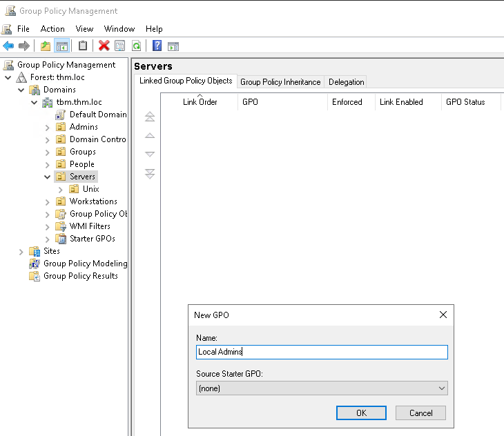Viewport: 504px width, 436px height.
Task: Open the Action menu
Action: tap(52, 29)
